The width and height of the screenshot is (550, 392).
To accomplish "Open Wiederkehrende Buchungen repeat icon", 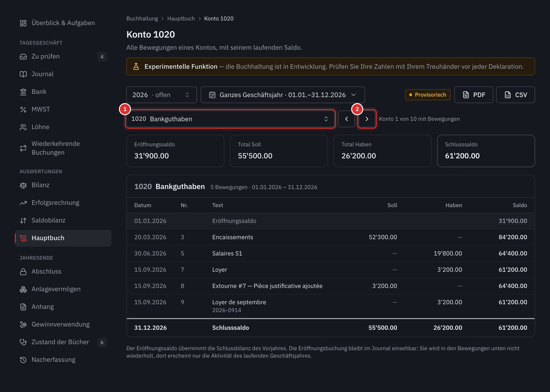I will point(23,148).
